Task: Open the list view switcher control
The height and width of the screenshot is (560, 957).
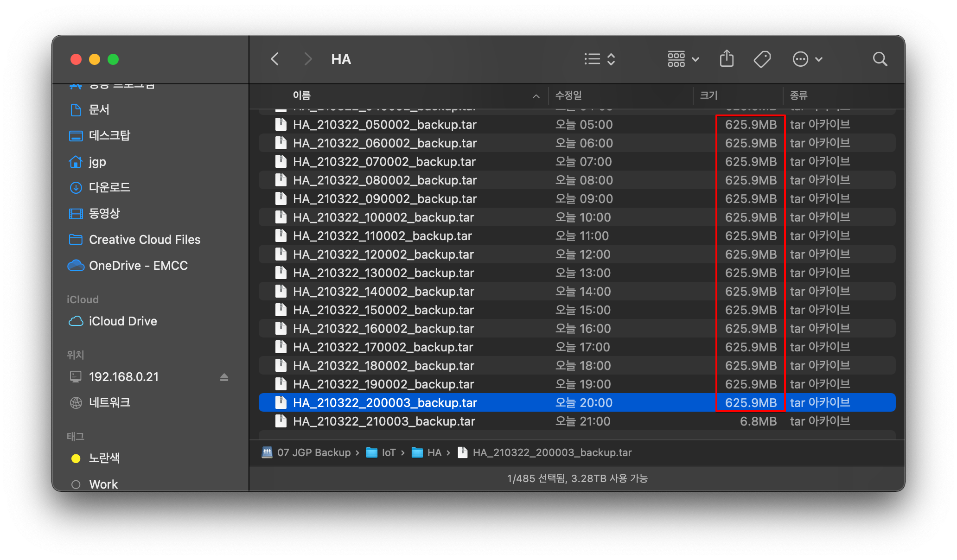Action: [600, 59]
